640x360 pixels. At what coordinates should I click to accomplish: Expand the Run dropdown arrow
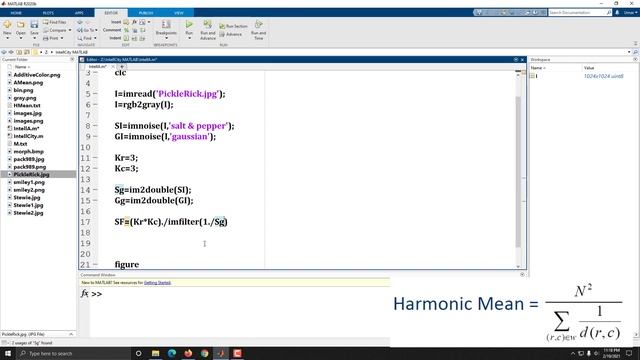189,38
